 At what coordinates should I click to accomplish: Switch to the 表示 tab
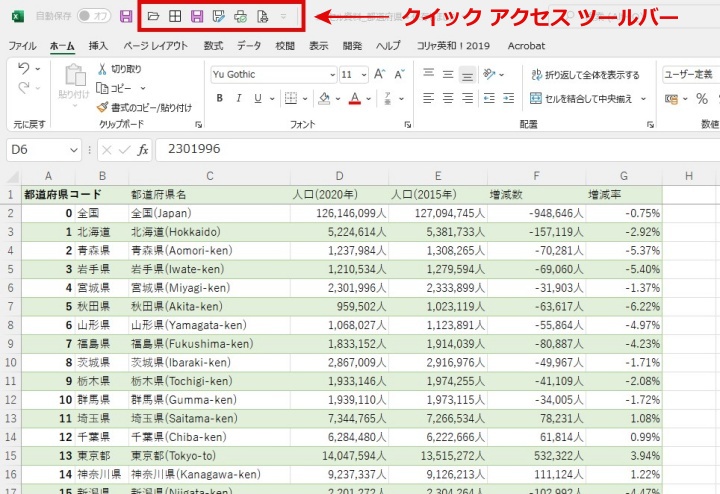319,45
